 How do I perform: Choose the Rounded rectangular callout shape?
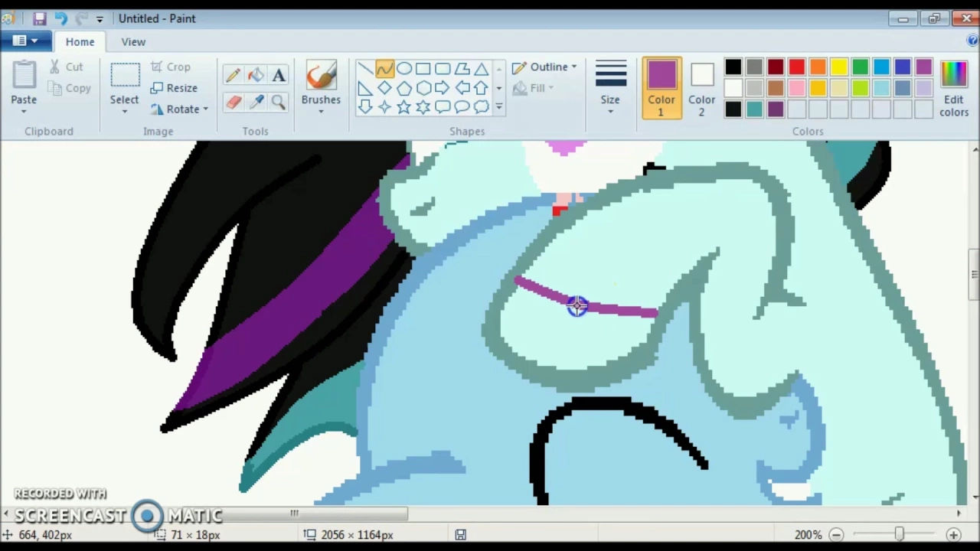pyautogui.click(x=443, y=107)
